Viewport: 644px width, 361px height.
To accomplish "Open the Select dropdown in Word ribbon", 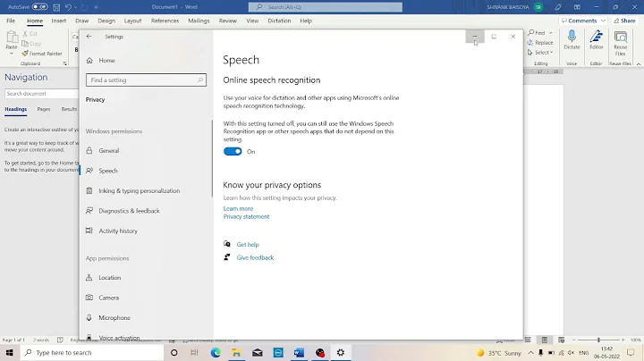I will coord(540,53).
